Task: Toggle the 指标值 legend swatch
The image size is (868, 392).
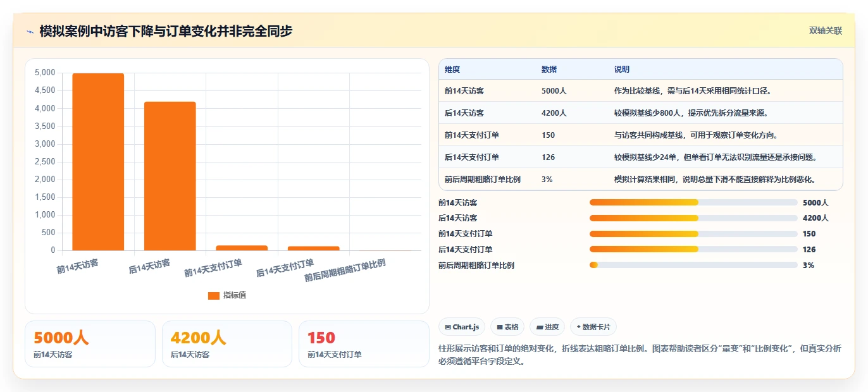Action: (214, 295)
